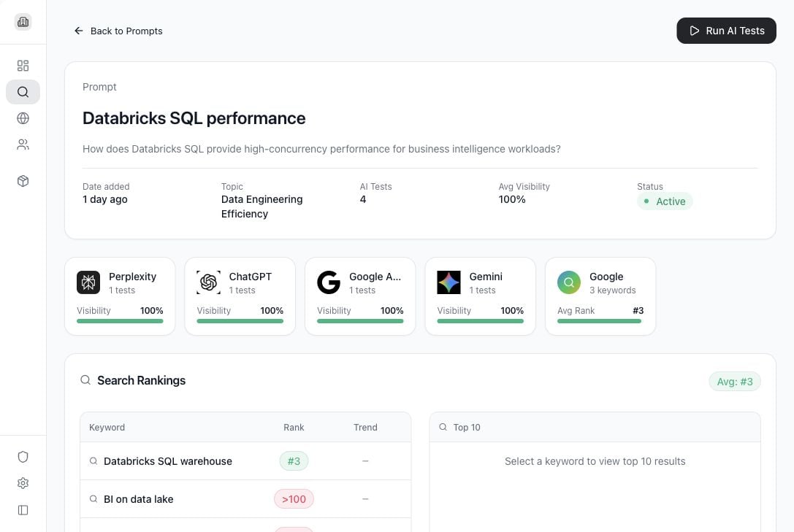Click the Search Rankings magnifier icon
This screenshot has height=532, width=794.
pyautogui.click(x=85, y=380)
